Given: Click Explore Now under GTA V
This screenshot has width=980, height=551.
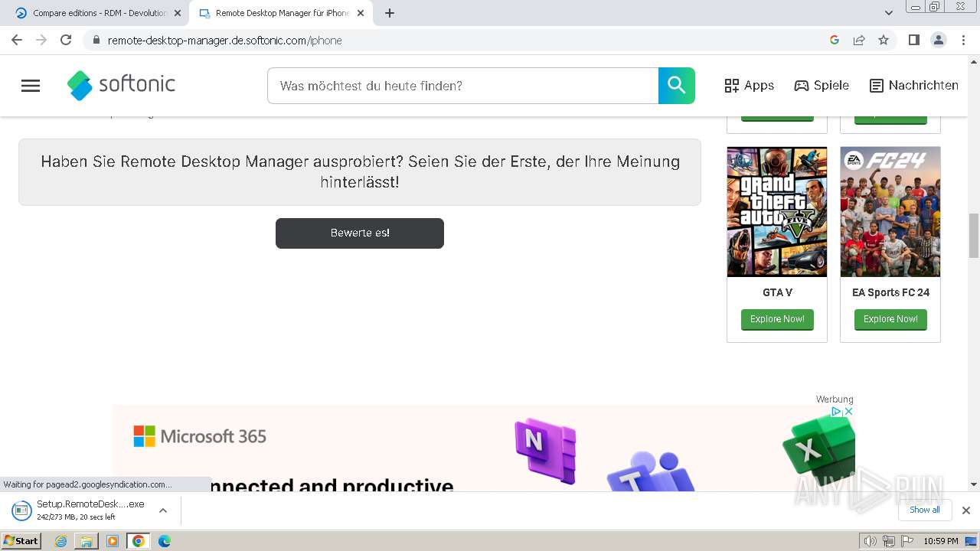Looking at the screenshot, I should (777, 319).
